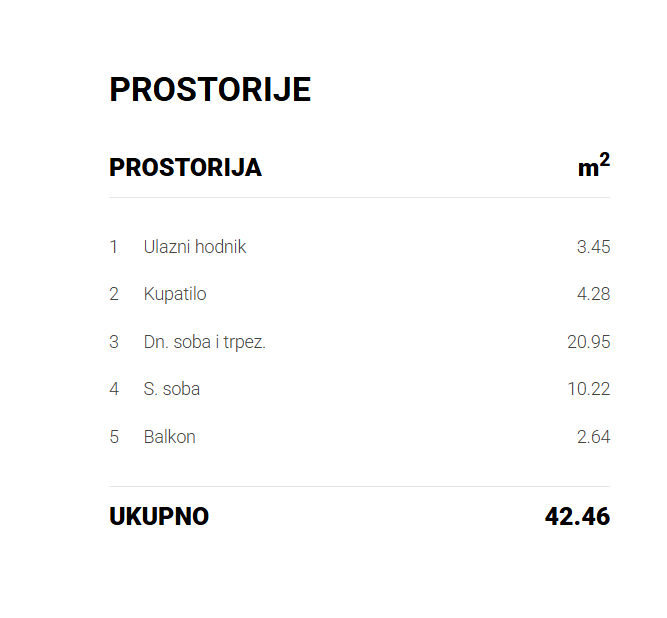The width and height of the screenshot is (667, 618).
Task: Click the PROSTORIJE heading
Action: tap(210, 89)
